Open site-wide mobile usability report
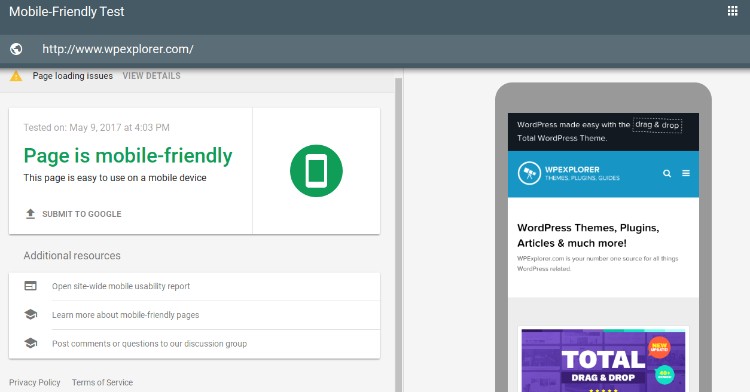The width and height of the screenshot is (750, 392). click(121, 286)
